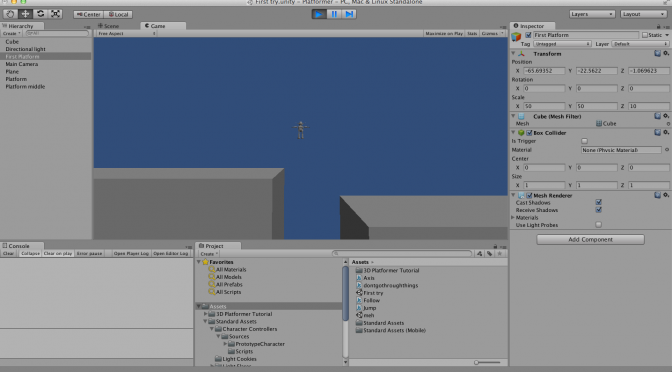
Task: Toggle Cast Shadows checkbox
Action: [599, 202]
